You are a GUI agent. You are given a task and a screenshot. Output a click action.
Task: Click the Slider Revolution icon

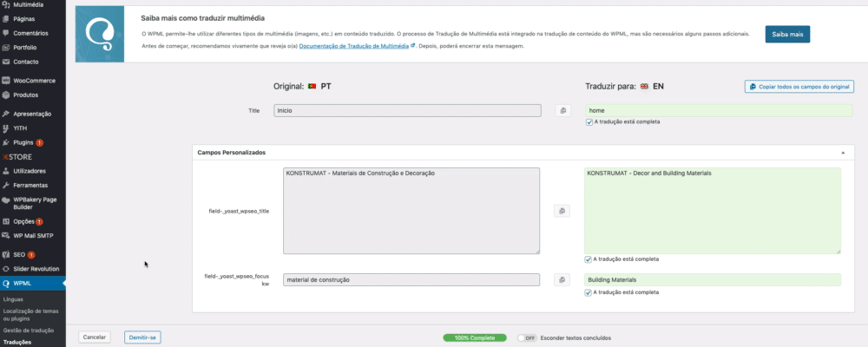6,269
